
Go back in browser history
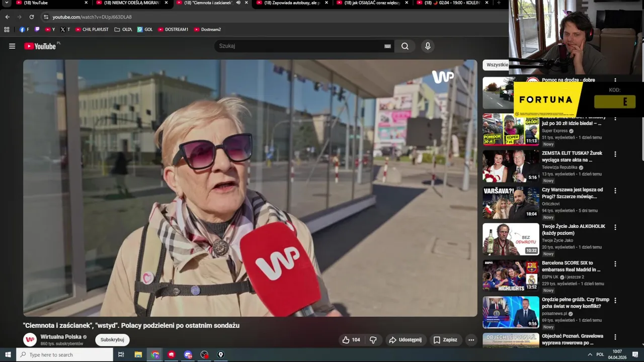click(7, 17)
